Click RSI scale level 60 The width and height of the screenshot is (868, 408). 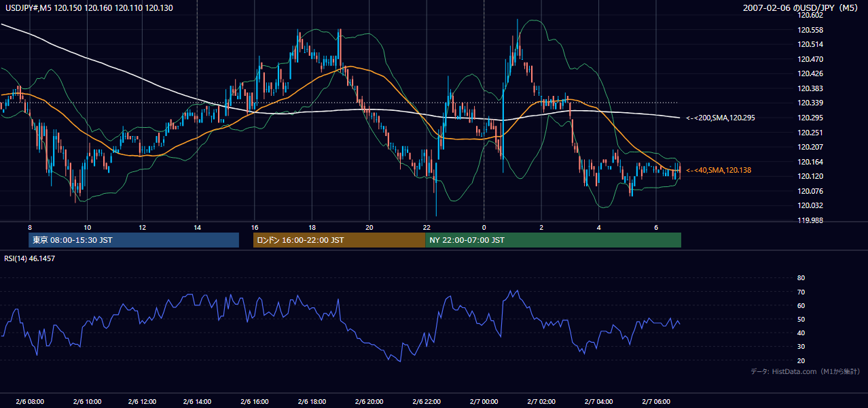801,305
